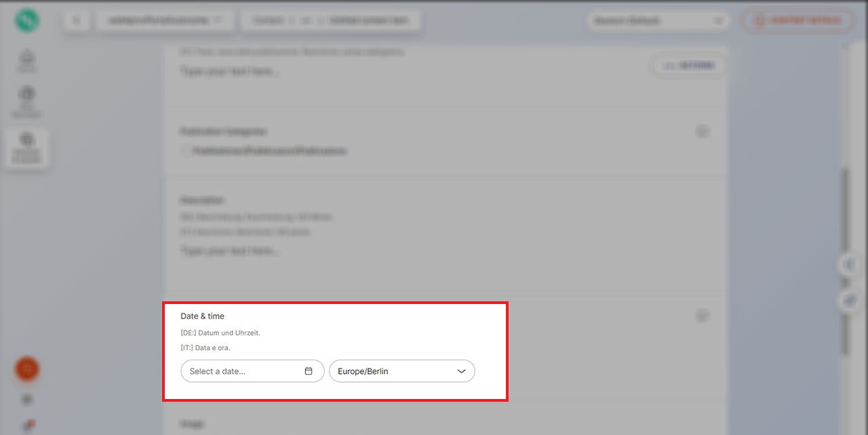
Task: Click the plus icon beside Date & time
Action: click(703, 316)
